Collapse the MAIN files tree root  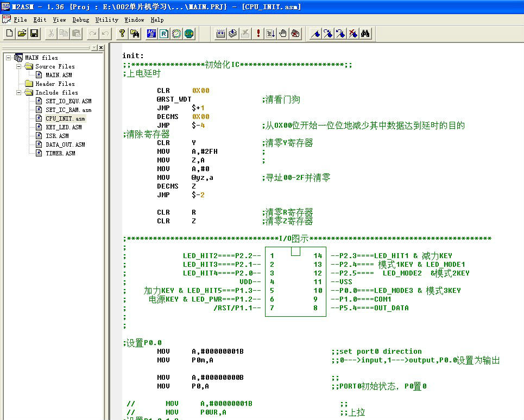point(9,58)
